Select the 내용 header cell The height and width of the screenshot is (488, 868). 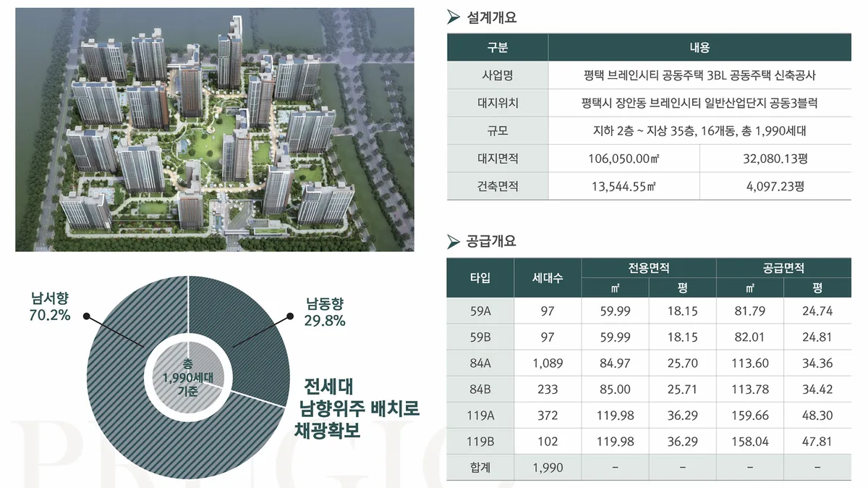point(699,48)
